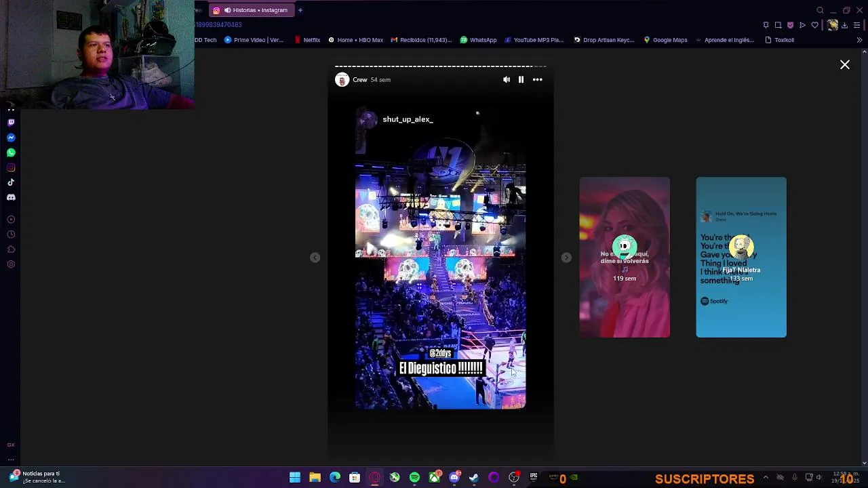This screenshot has width=868, height=488.
Task: Open the Crew account name link
Action: pos(359,80)
